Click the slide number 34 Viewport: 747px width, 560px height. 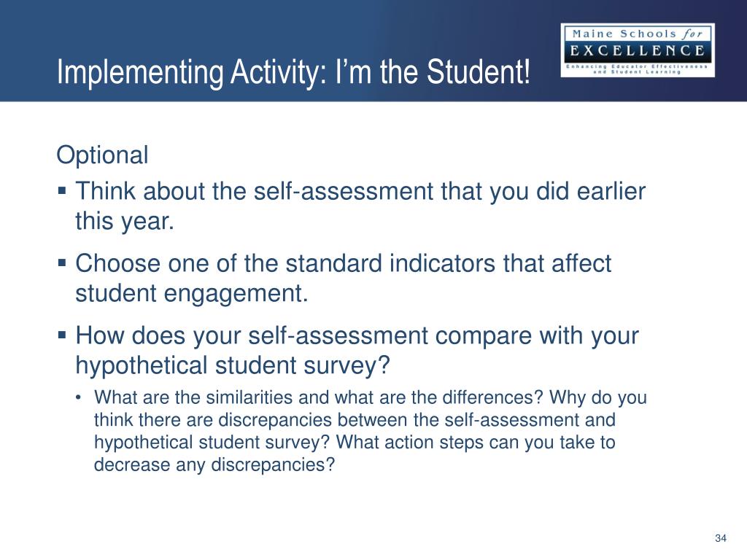tap(721, 538)
